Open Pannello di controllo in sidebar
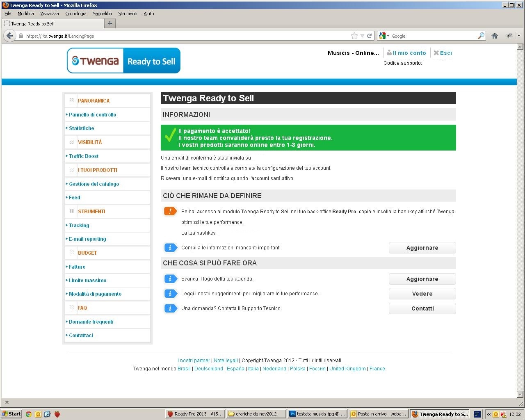 [92, 114]
